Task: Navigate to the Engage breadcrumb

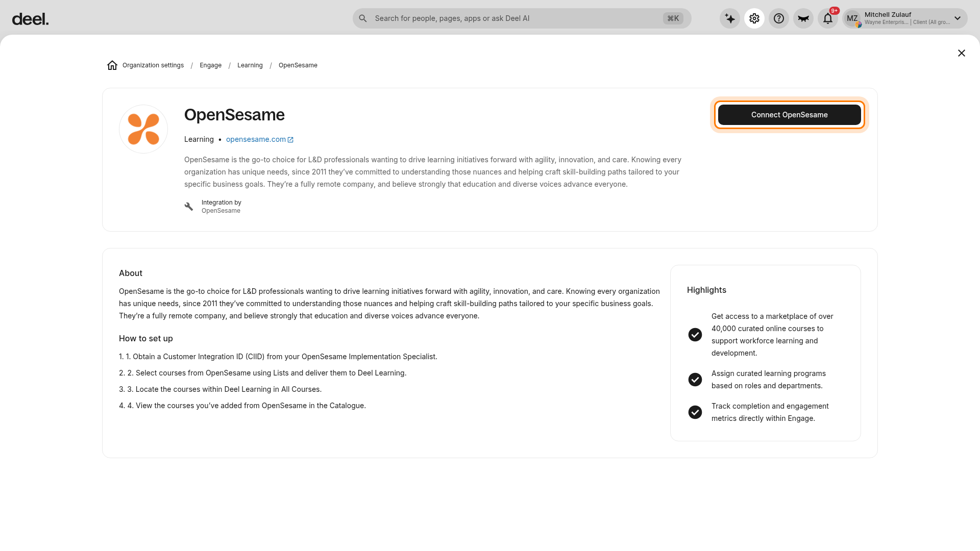Action: [211, 65]
